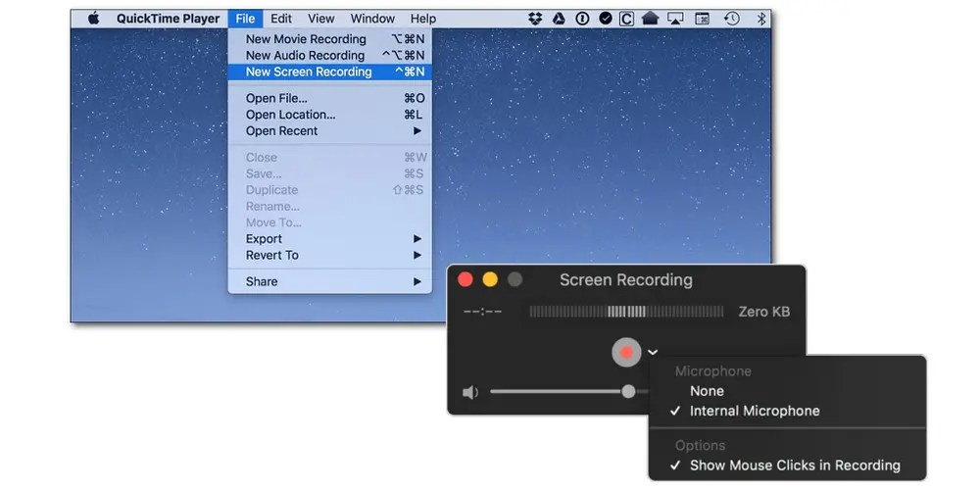Image resolution: width=980 pixels, height=490 pixels.
Task: Select Open Location... menu item
Action: tap(330, 115)
